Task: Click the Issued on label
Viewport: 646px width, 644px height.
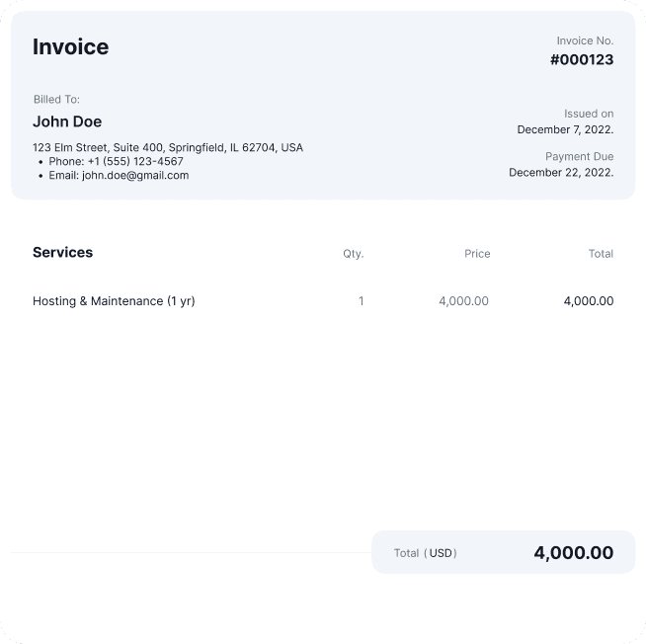Action: [x=589, y=114]
